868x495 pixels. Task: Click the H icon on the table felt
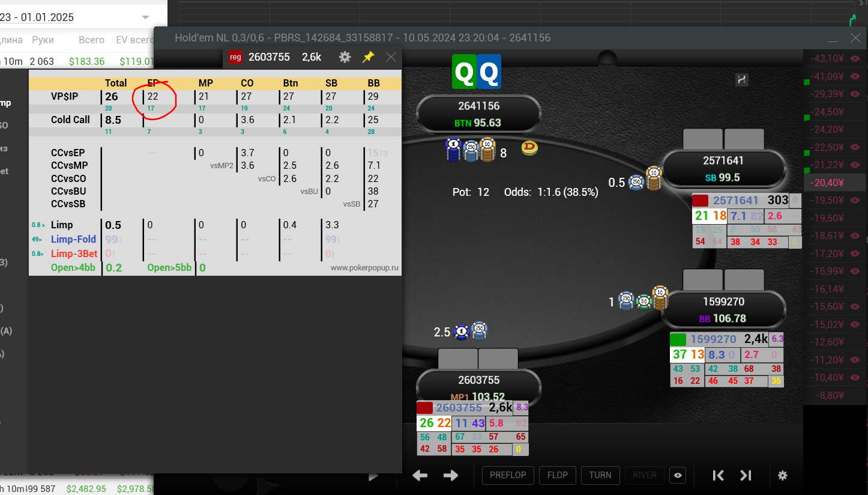[x=742, y=79]
